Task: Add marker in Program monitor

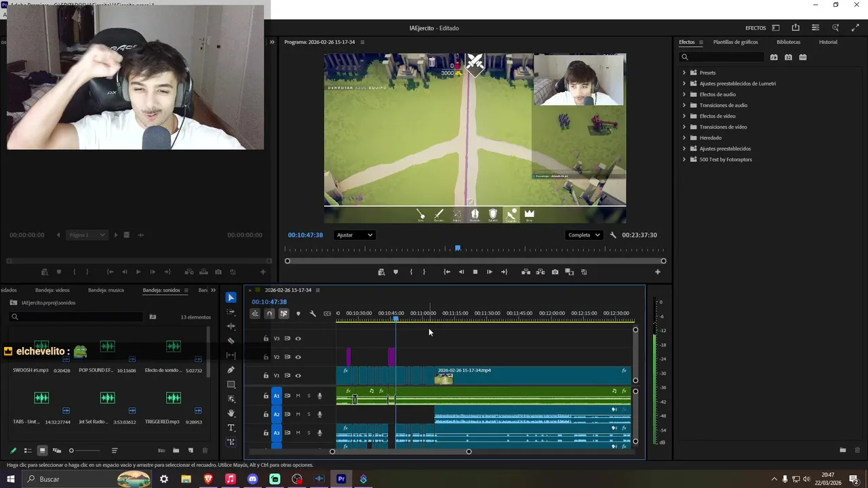Action: pyautogui.click(x=396, y=272)
